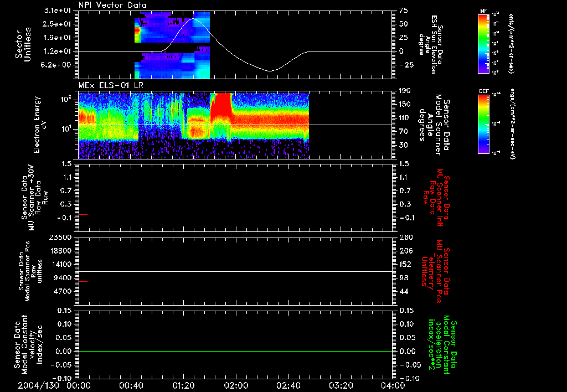567x392 pixels.
Task: Select the 44 telemetry tick value
Action: click(404, 291)
